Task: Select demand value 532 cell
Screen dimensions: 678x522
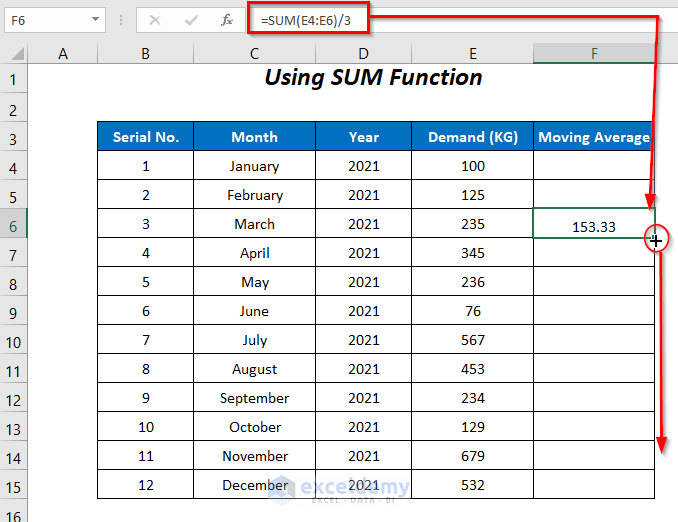Action: pyautogui.click(x=473, y=484)
